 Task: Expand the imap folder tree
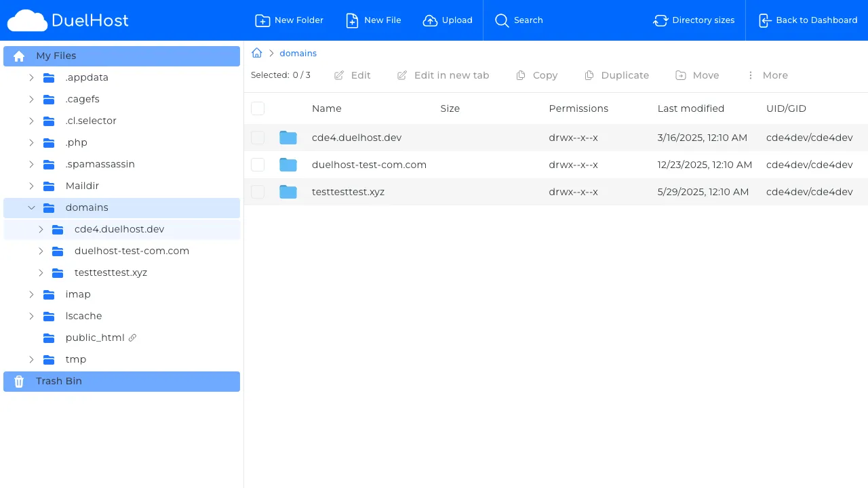pyautogui.click(x=31, y=294)
